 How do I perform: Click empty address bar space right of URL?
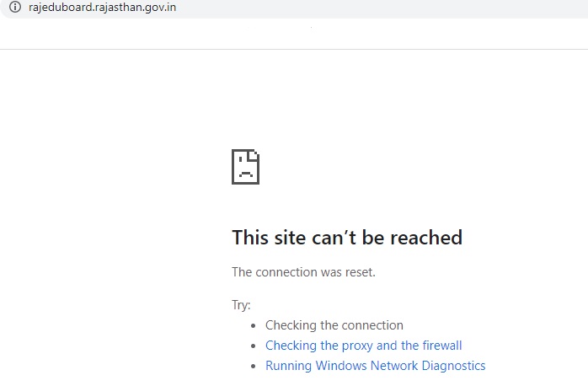click(375, 8)
